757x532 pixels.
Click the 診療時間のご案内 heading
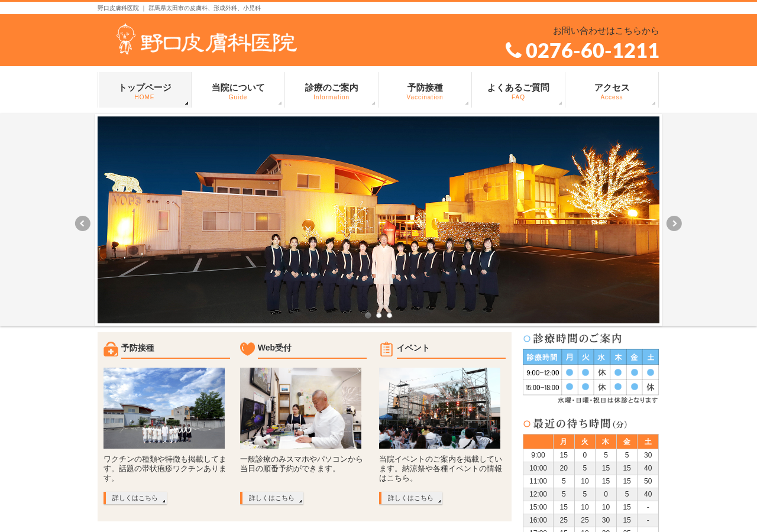point(572,339)
